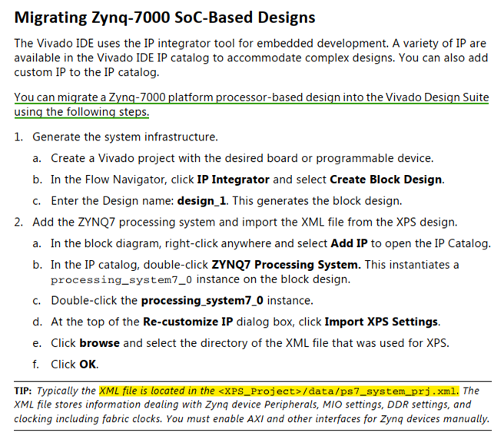Click the bold 'OK' in step f
The image size is (504, 439).
88,365
